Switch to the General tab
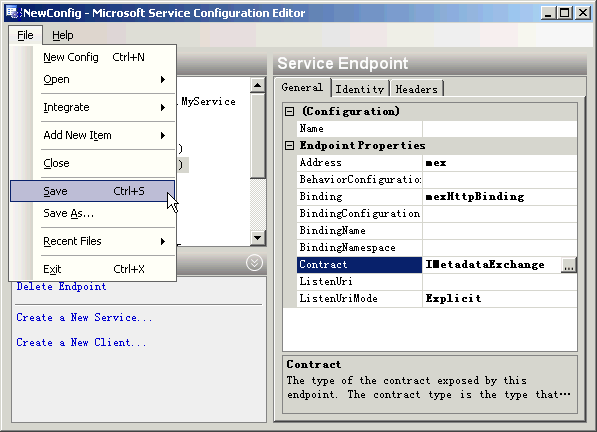 (x=302, y=88)
